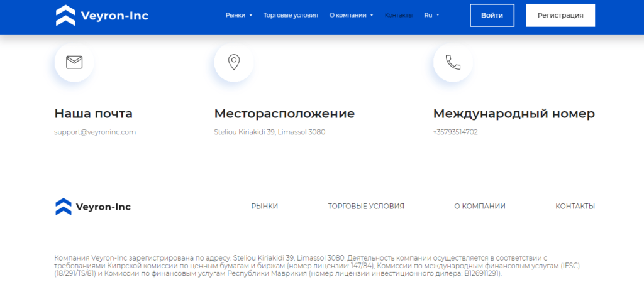Click the support@veyroninc.com email address
The image size is (644, 292).
tap(95, 132)
